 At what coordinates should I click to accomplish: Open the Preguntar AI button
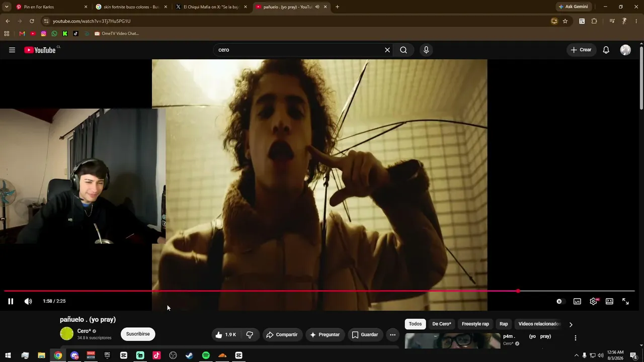pos(325,334)
